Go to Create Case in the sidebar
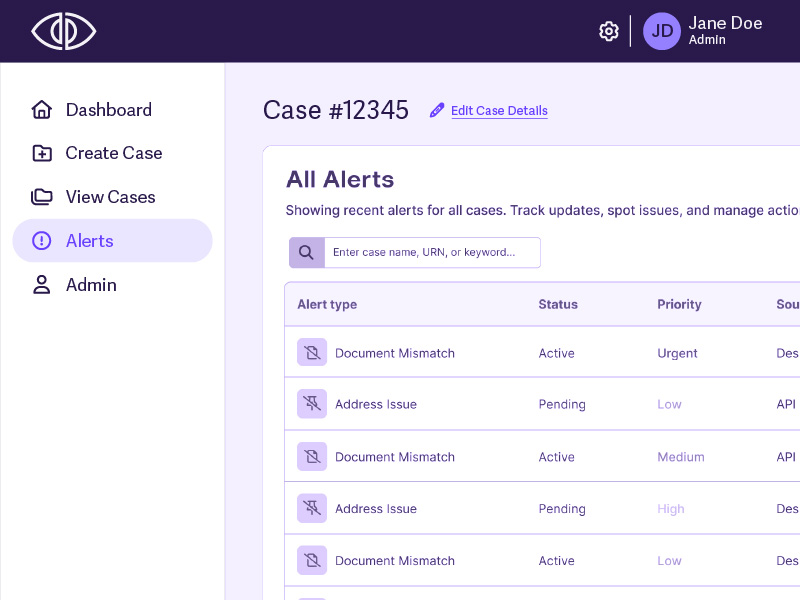The height and width of the screenshot is (600, 800). [x=113, y=153]
